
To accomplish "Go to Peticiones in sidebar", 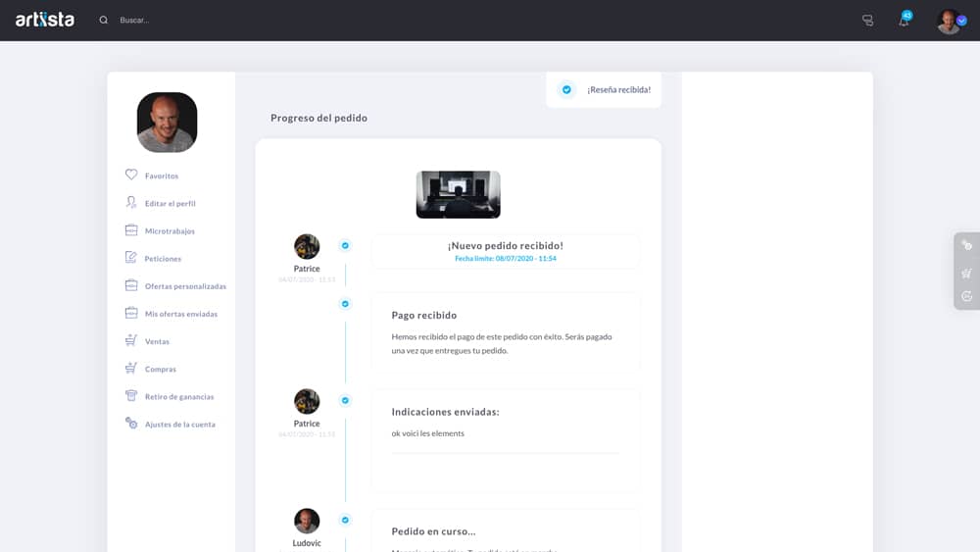I will (163, 259).
